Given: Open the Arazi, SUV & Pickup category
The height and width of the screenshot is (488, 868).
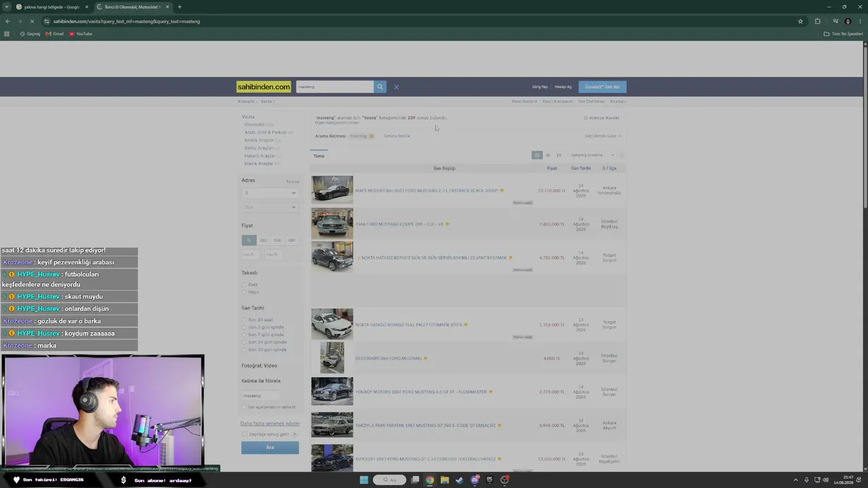Looking at the screenshot, I should 265,132.
